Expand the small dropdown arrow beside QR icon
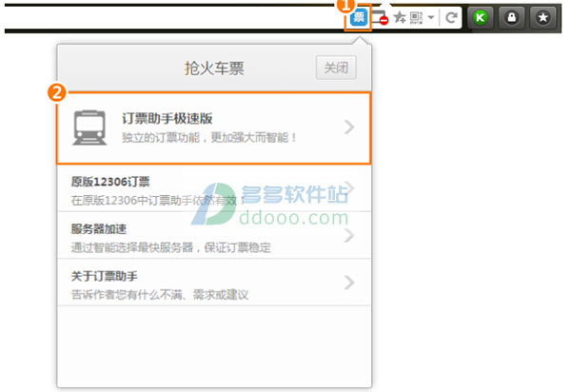This screenshot has width=571, height=392. click(431, 17)
